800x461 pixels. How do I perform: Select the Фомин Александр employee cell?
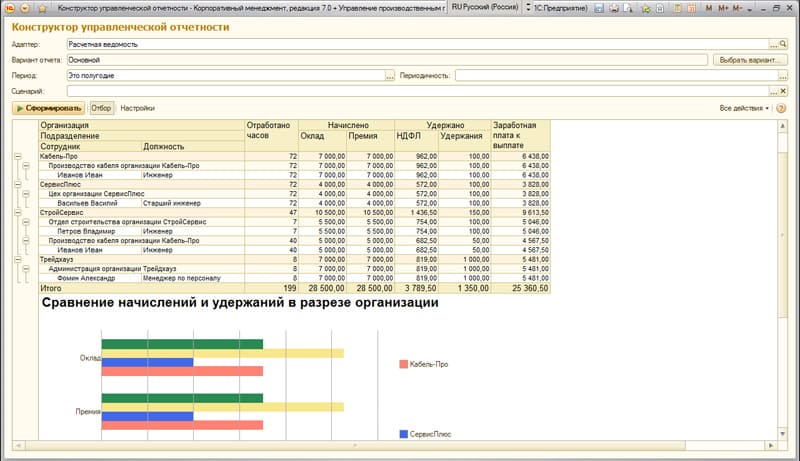pyautogui.click(x=90, y=278)
